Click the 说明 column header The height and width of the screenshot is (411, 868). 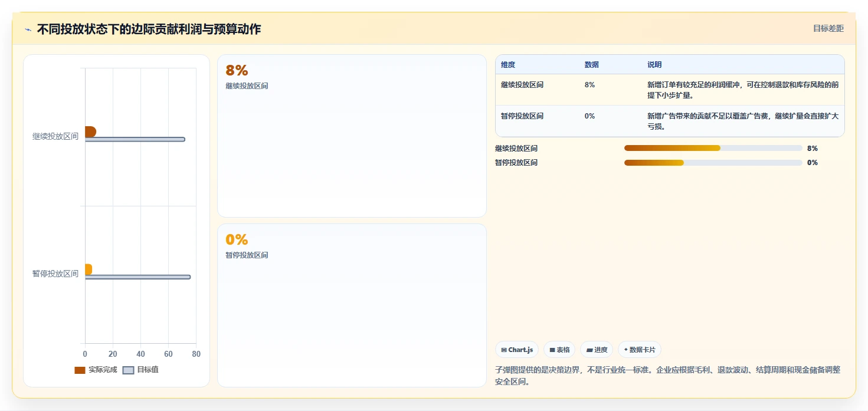point(654,65)
